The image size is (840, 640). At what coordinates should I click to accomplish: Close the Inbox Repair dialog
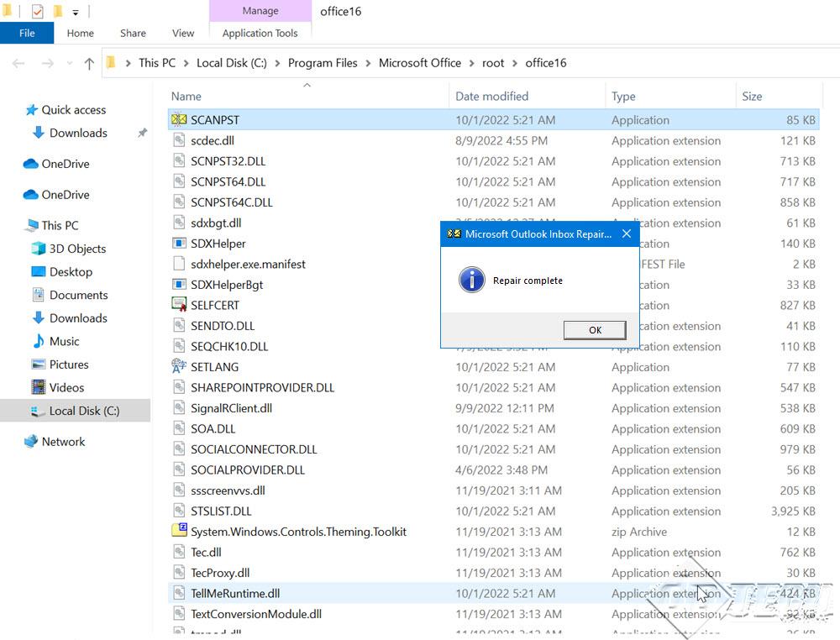[x=626, y=234]
